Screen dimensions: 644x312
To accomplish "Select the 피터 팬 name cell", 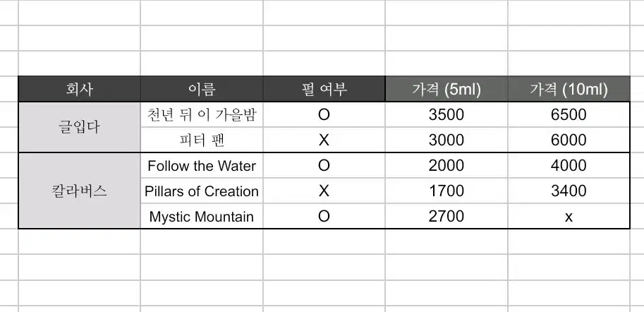I will (202, 140).
